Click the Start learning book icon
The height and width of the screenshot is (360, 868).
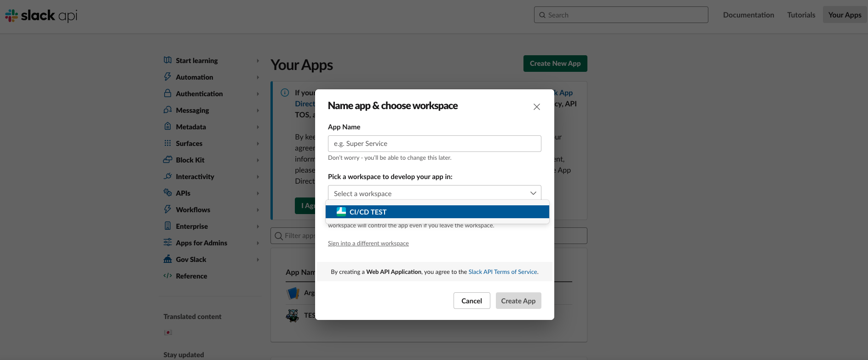pyautogui.click(x=168, y=60)
